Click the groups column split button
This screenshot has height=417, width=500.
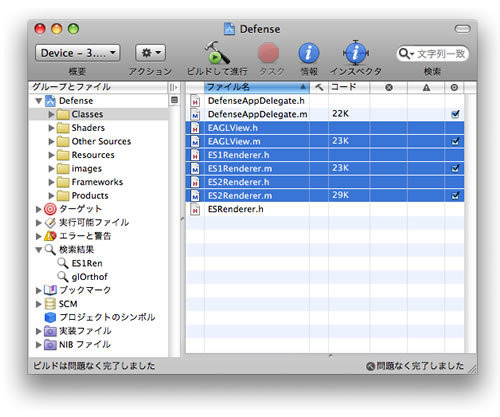point(173,87)
